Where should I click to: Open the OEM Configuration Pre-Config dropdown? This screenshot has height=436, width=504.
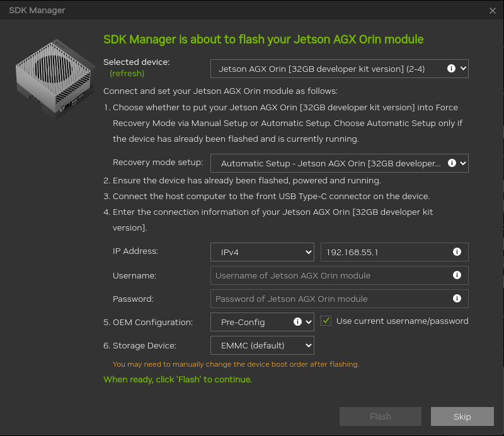point(262,322)
